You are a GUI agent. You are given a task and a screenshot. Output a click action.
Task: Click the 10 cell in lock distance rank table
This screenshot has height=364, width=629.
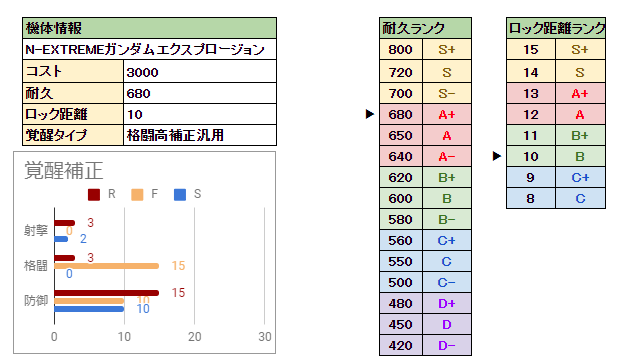pyautogui.click(x=531, y=156)
